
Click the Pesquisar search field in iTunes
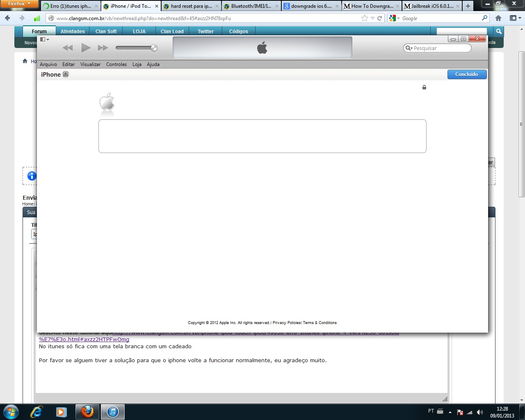pos(437,48)
